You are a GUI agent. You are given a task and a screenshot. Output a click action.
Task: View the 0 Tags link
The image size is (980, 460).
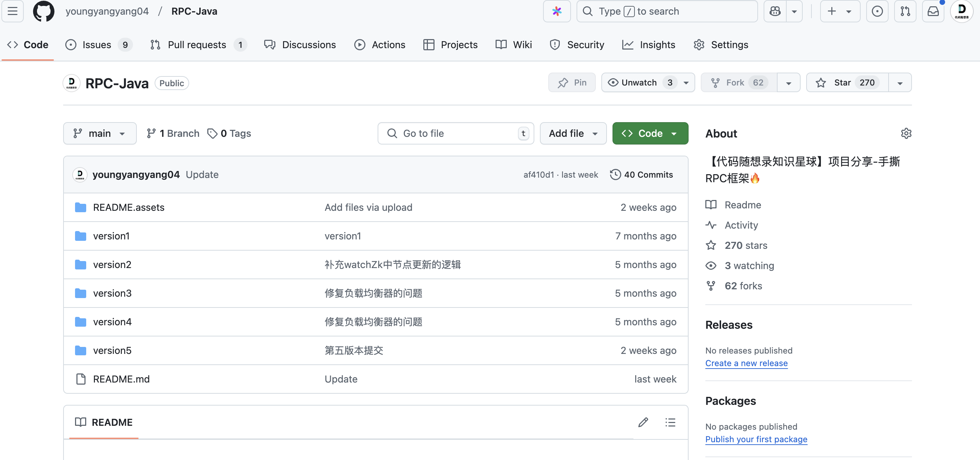[229, 133]
